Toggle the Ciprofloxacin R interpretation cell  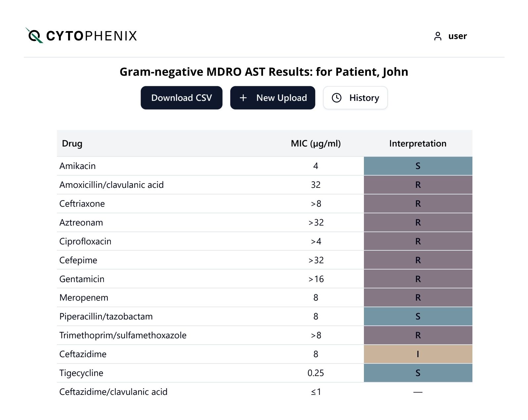[x=418, y=241]
